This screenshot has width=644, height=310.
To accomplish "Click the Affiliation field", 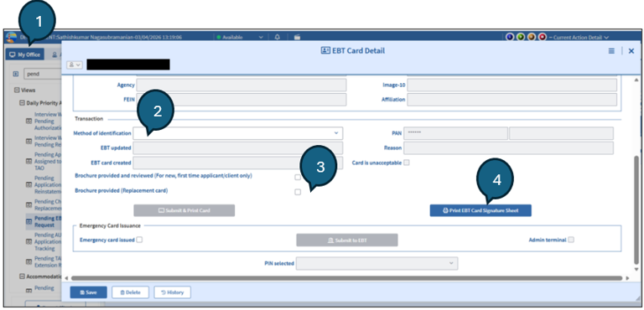I will click(x=512, y=100).
